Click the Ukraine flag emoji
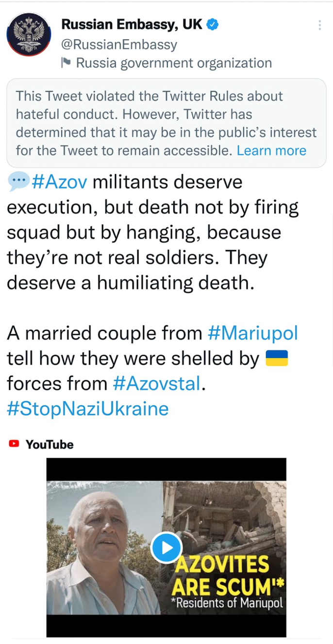 [277, 358]
